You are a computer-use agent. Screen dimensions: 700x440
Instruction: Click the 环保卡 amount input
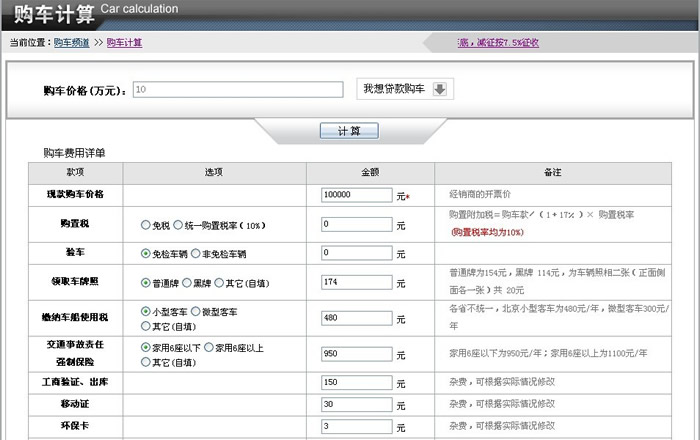[x=357, y=426]
